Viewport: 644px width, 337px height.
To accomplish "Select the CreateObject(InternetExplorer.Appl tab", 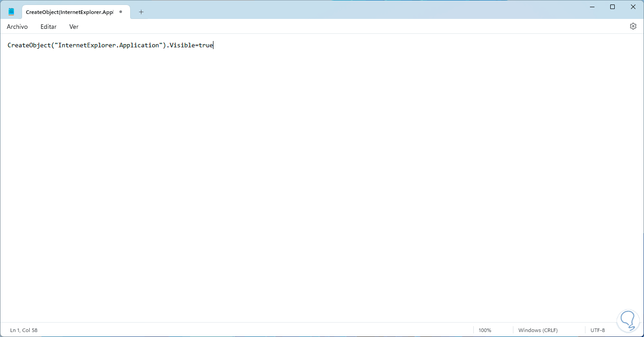I will point(75,12).
